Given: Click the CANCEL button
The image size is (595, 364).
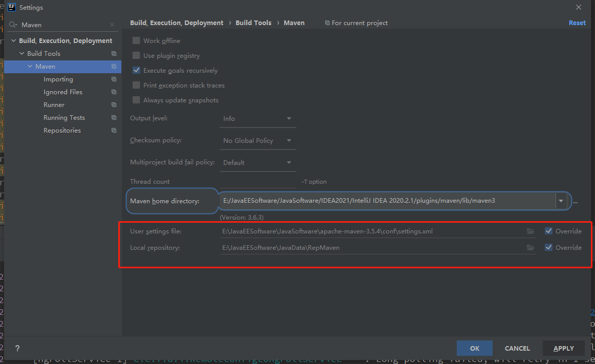Looking at the screenshot, I should pyautogui.click(x=517, y=348).
